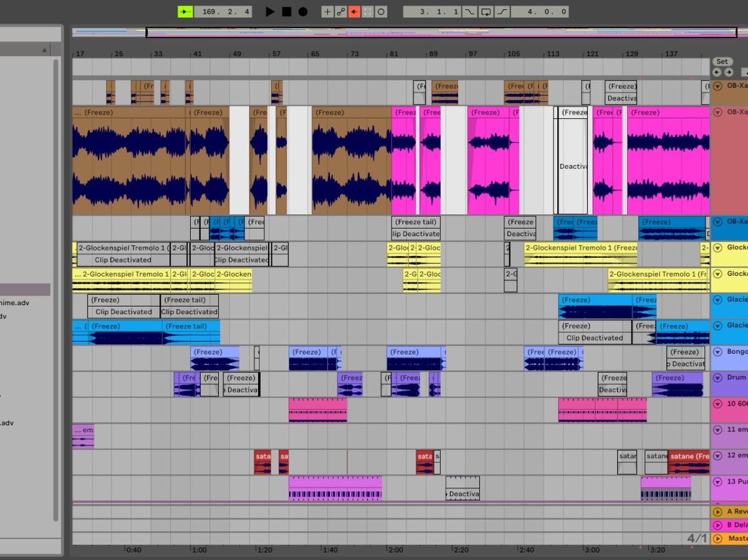Click the Play button in transport
This screenshot has width=748, height=560.
pyautogui.click(x=270, y=12)
